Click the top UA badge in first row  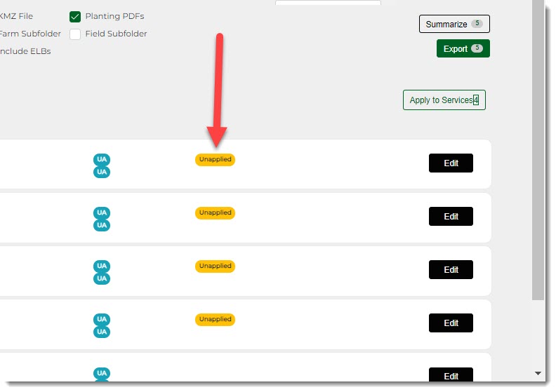pos(102,159)
